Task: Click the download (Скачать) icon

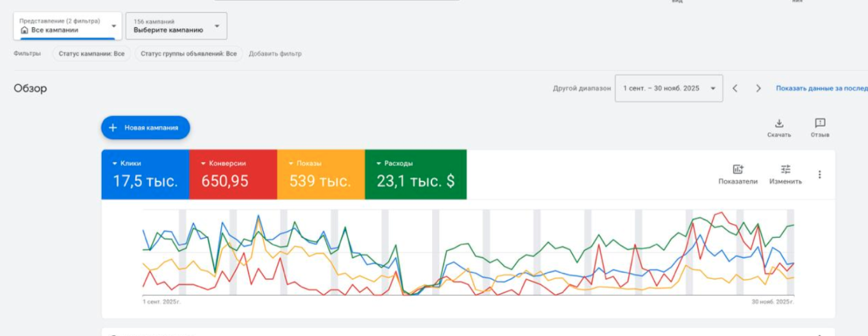Action: (779, 123)
